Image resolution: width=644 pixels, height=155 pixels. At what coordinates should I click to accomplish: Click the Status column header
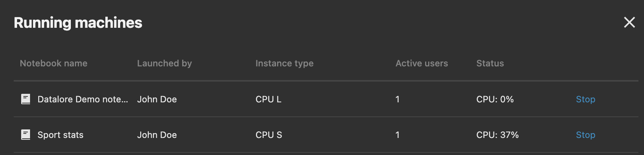click(x=490, y=63)
